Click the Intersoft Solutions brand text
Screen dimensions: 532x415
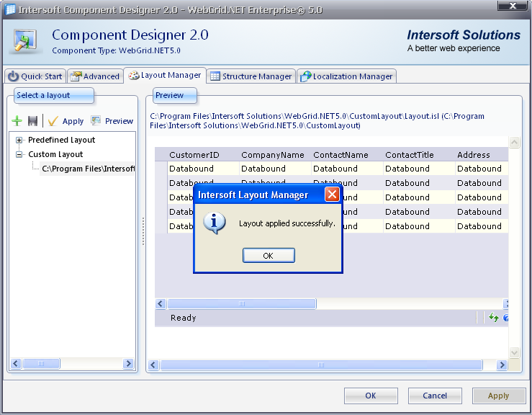coord(464,35)
